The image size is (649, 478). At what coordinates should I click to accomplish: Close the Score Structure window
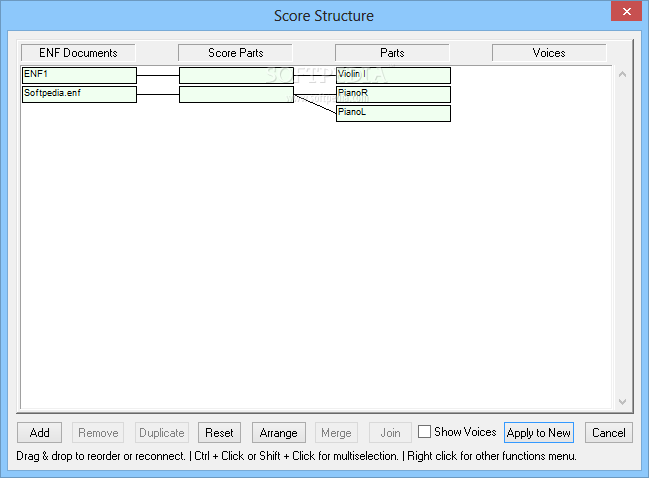coord(626,11)
